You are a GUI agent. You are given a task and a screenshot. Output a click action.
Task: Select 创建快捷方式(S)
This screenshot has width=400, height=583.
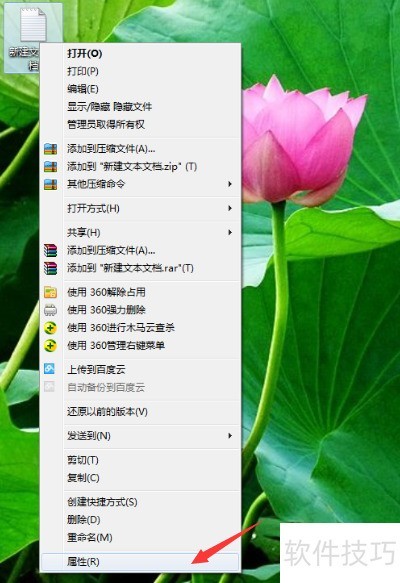pyautogui.click(x=140, y=502)
